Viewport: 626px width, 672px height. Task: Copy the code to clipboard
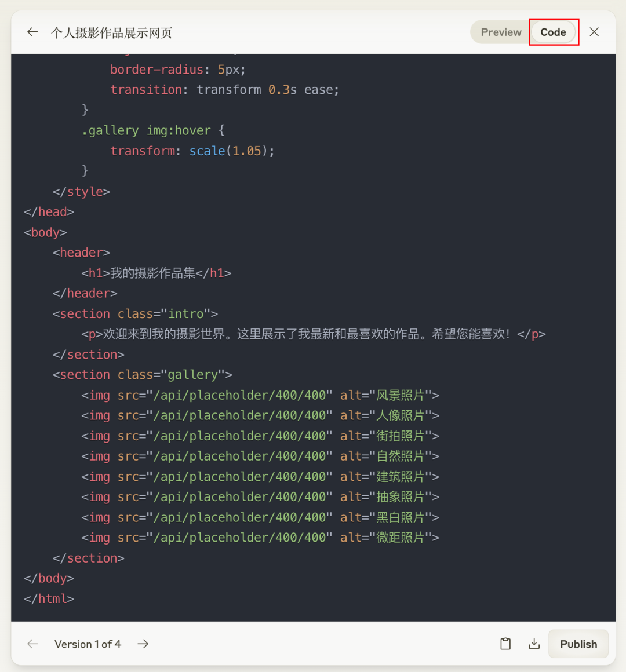[505, 644]
